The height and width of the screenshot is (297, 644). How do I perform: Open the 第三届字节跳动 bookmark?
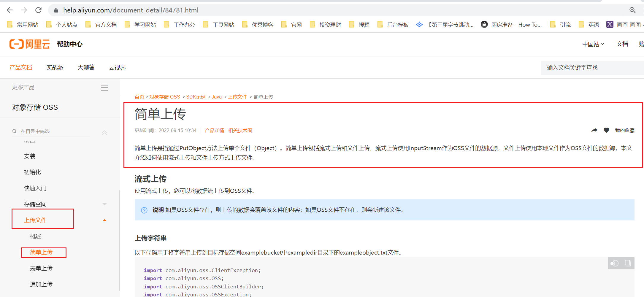(445, 25)
